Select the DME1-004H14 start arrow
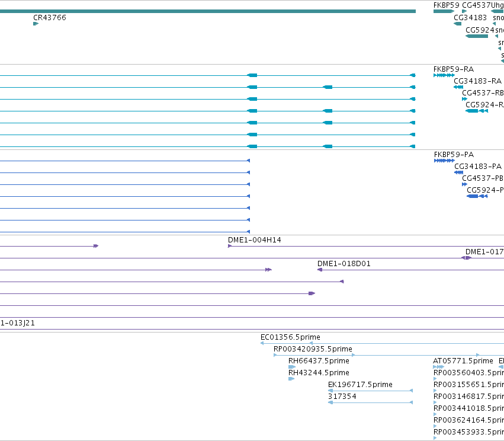The image size is (504, 441). coord(230,246)
